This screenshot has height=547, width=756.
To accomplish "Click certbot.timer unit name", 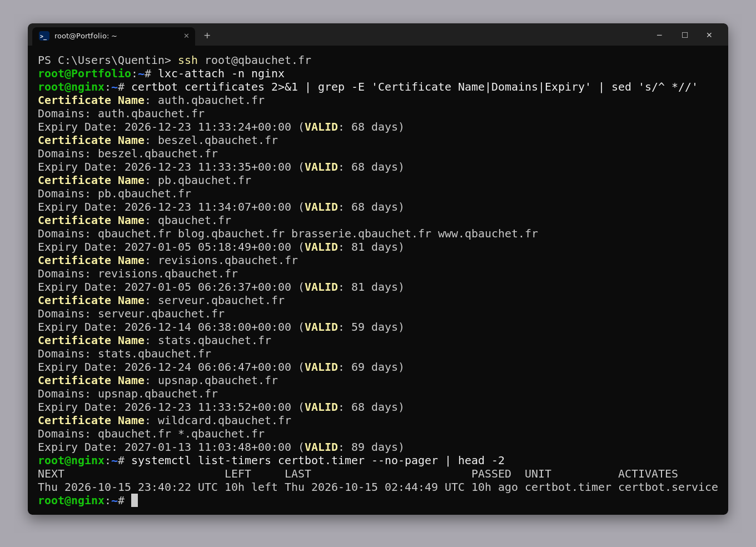I will point(568,487).
